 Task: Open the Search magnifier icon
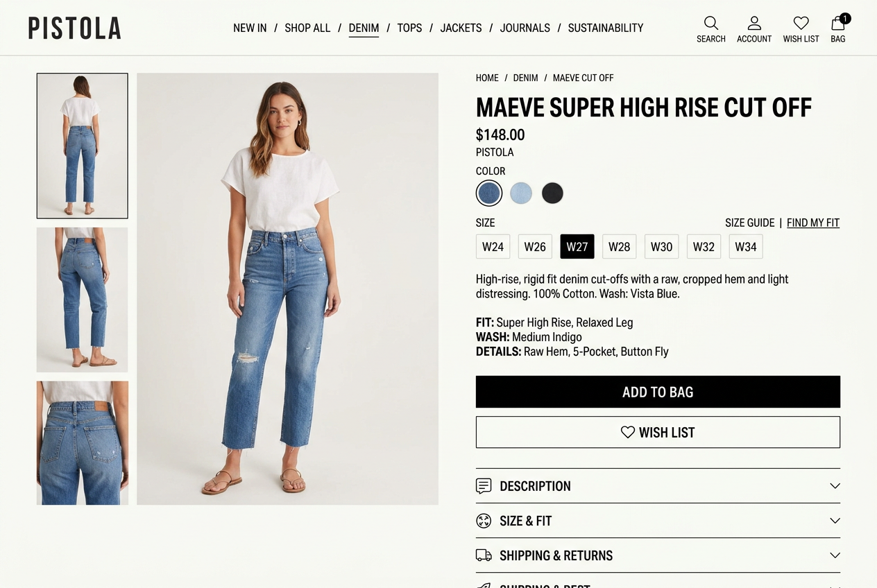pos(710,24)
